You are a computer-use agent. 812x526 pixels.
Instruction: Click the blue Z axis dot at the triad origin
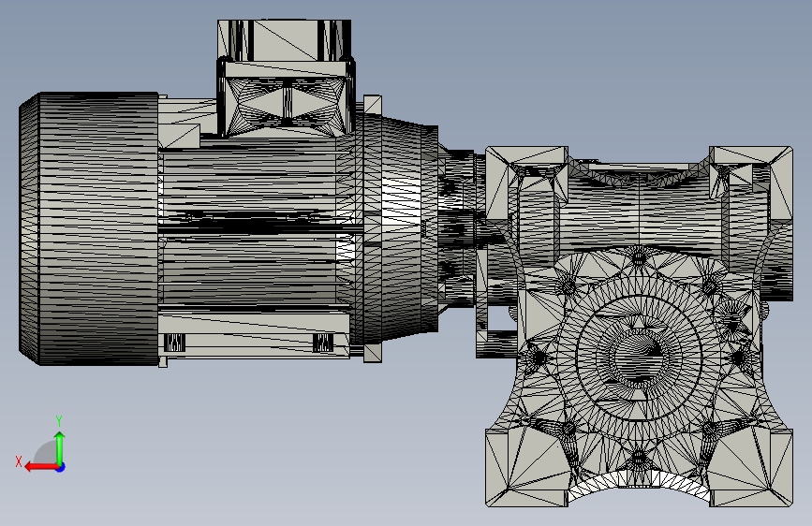61,467
